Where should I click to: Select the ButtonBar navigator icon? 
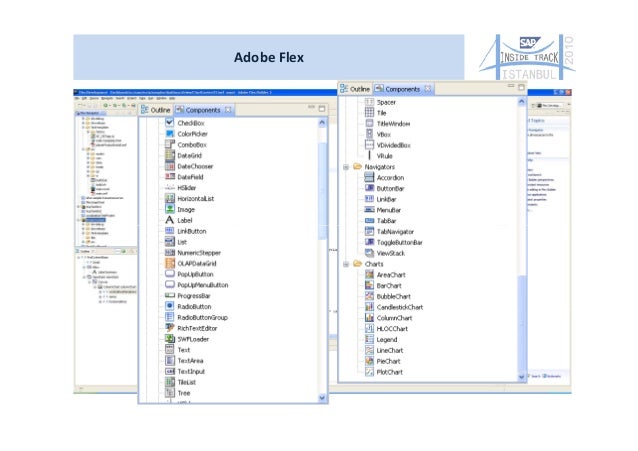click(x=369, y=188)
